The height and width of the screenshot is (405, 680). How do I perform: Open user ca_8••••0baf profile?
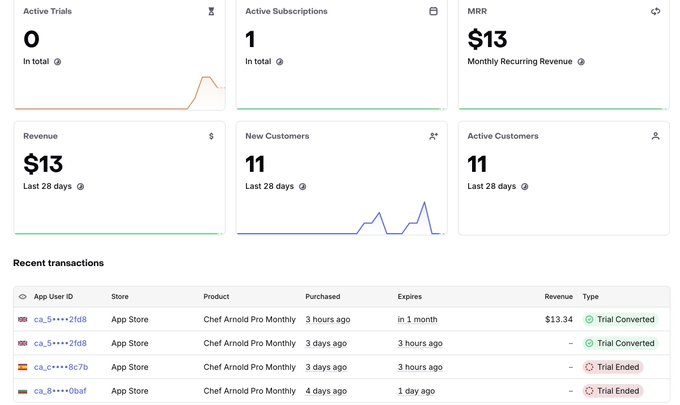pyautogui.click(x=60, y=391)
